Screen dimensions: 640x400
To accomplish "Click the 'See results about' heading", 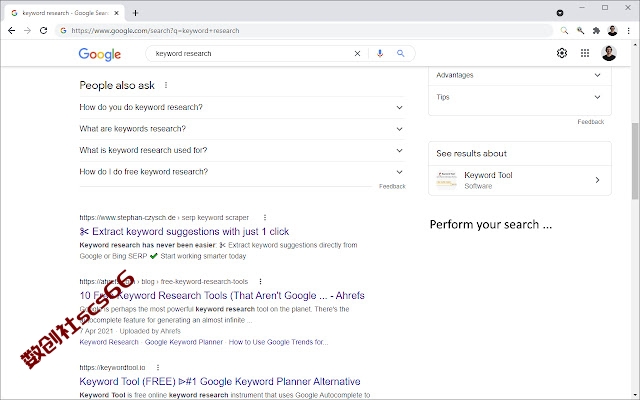I will (x=471, y=153).
